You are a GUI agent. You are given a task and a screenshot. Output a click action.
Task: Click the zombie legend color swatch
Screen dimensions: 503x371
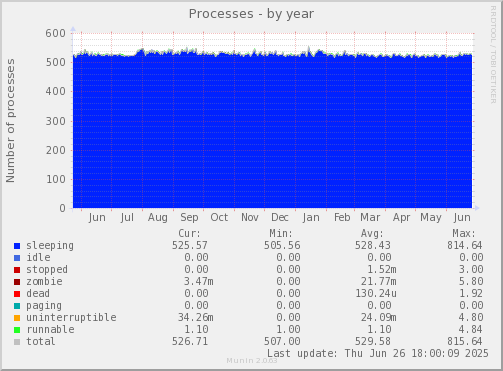click(x=17, y=282)
